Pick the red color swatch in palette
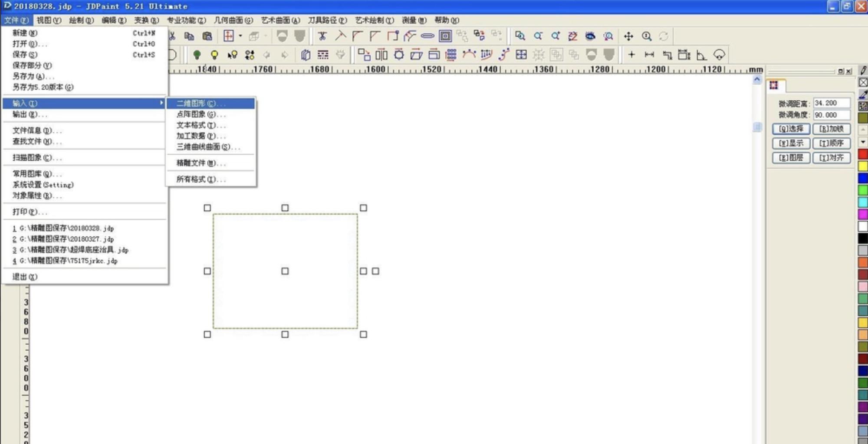Screen dimensions: 868x444 (863, 154)
